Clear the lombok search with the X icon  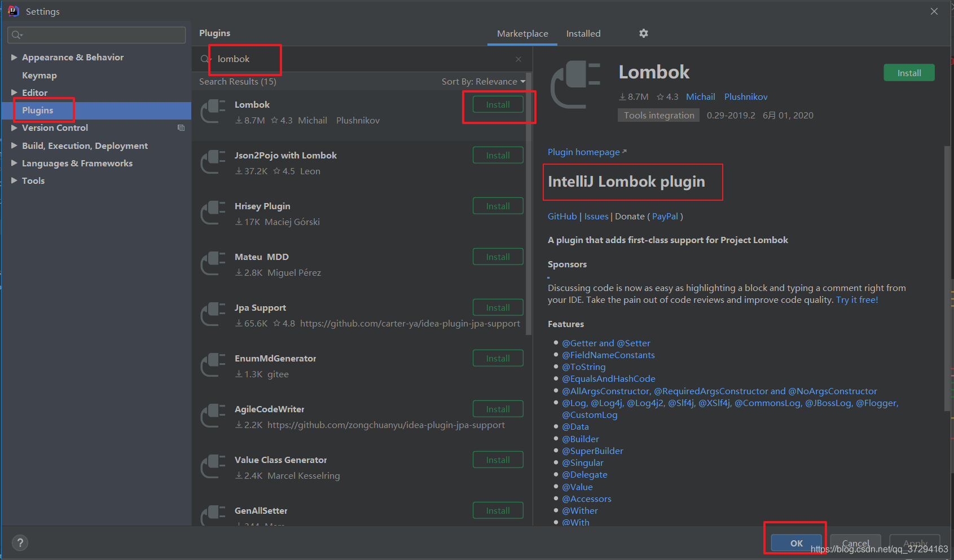(518, 59)
